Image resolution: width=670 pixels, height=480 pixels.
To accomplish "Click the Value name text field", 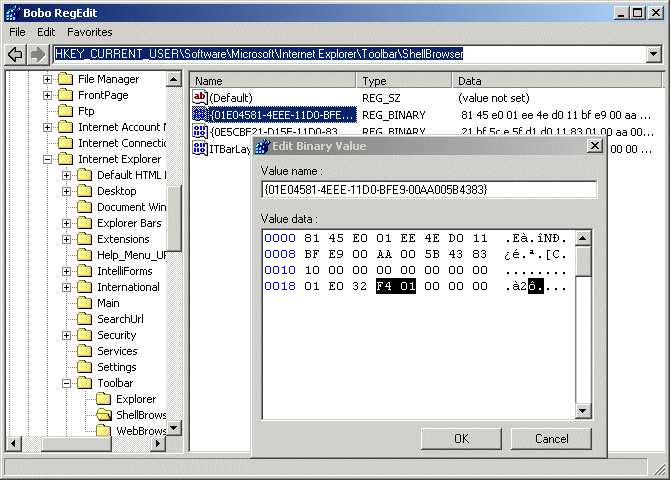I will pos(428,189).
